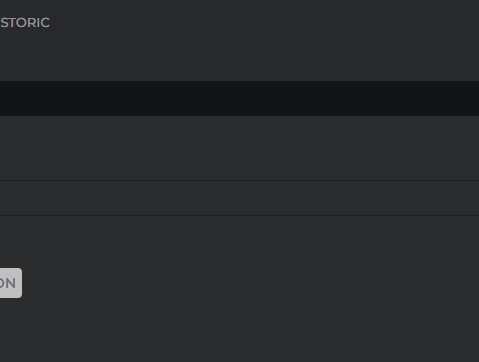Screen dimensions: 479x362
Task: Click the upper divider line between the rows
Action: coord(239,180)
